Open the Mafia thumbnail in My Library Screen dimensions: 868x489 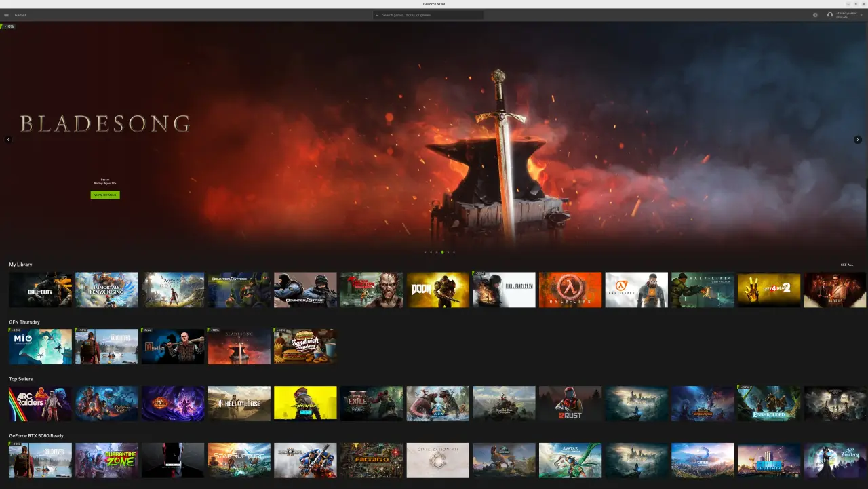[835, 290]
